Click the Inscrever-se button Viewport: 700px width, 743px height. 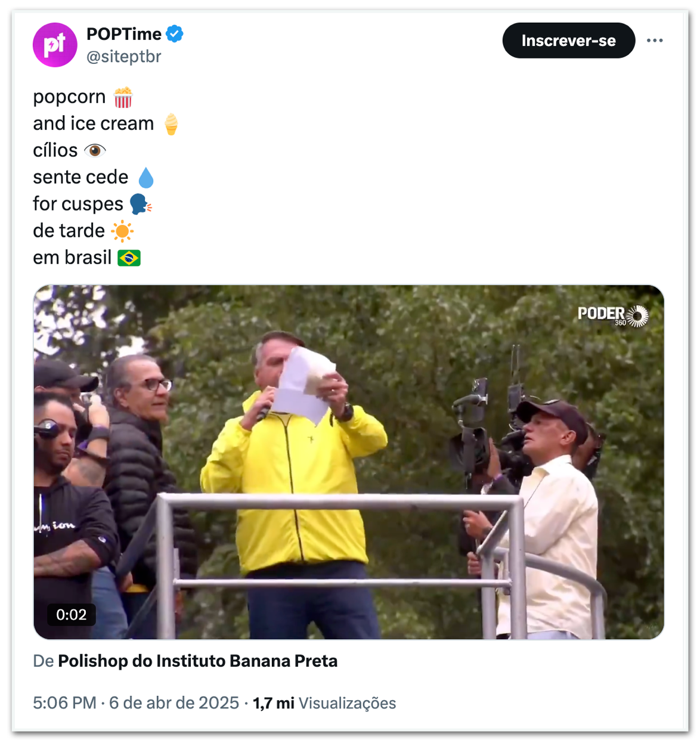568,41
